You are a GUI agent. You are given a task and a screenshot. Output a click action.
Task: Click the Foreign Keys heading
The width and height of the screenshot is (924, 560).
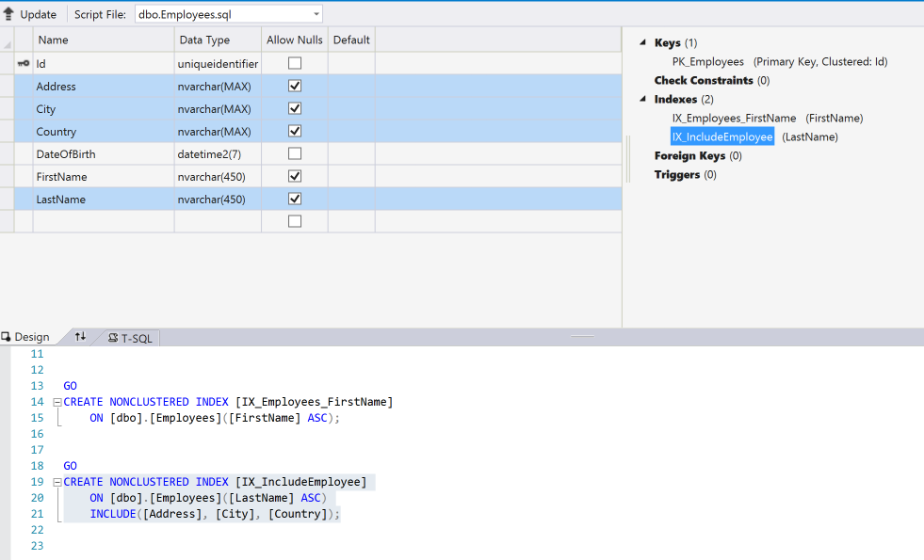tap(689, 156)
